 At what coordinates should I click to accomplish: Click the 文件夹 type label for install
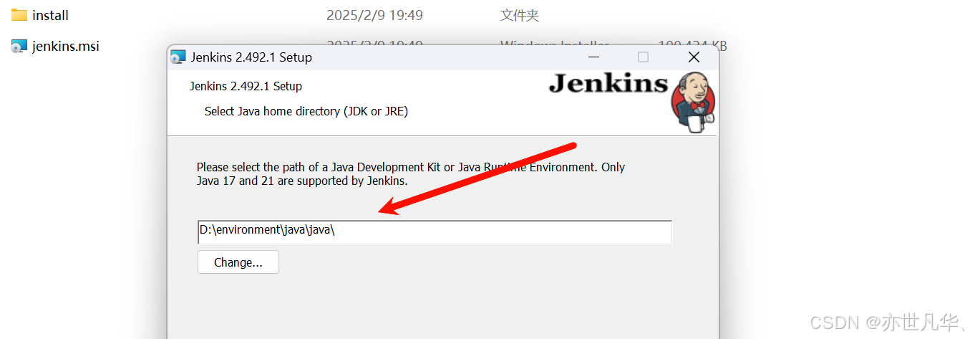(520, 15)
